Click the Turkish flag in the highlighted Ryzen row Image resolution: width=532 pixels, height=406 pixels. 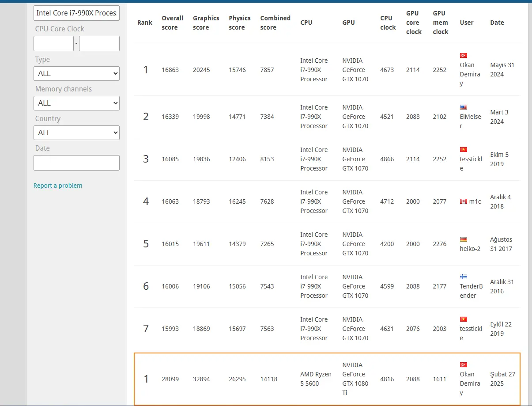[x=463, y=365]
